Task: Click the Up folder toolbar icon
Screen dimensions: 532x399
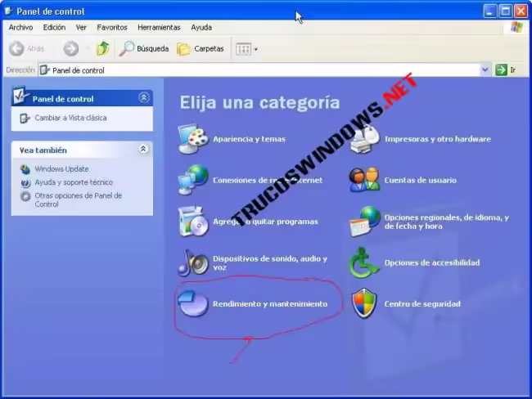Action: pos(103,49)
